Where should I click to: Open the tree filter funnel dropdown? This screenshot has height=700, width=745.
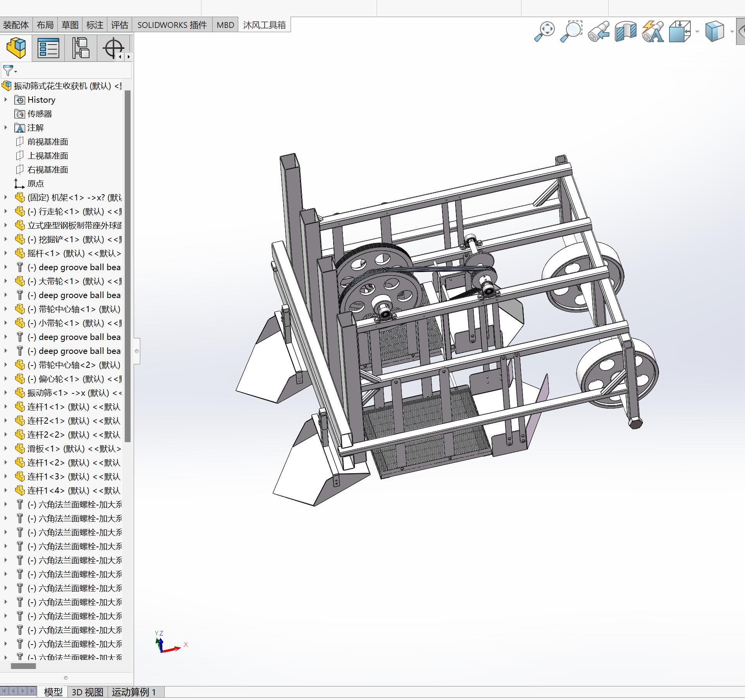(x=10, y=71)
